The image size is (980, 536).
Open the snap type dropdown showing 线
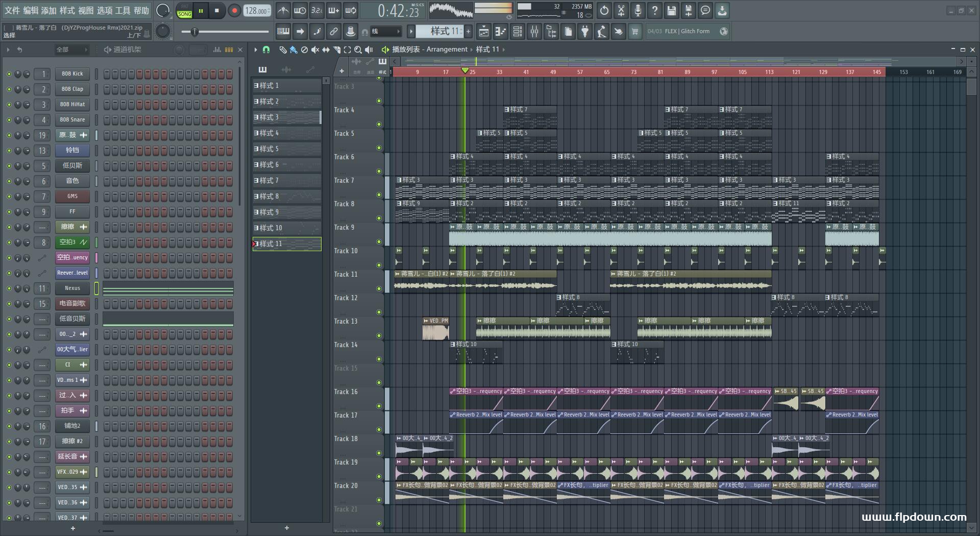click(x=385, y=32)
